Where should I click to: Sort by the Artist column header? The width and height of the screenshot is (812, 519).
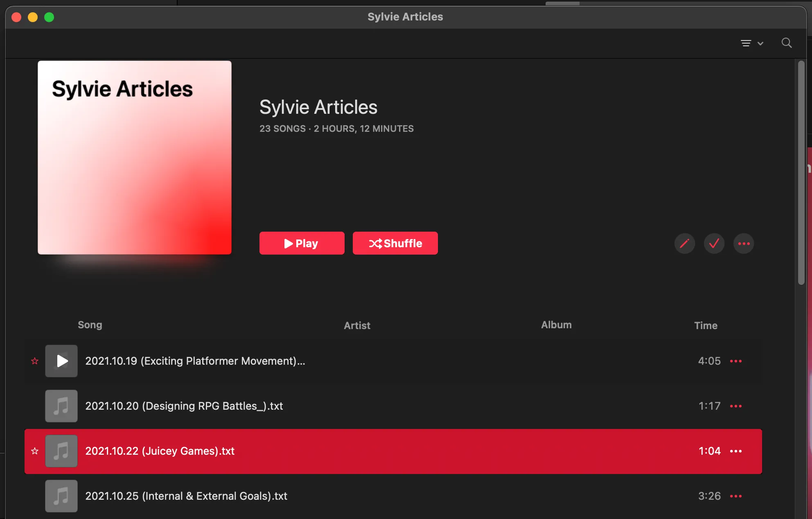tap(357, 325)
